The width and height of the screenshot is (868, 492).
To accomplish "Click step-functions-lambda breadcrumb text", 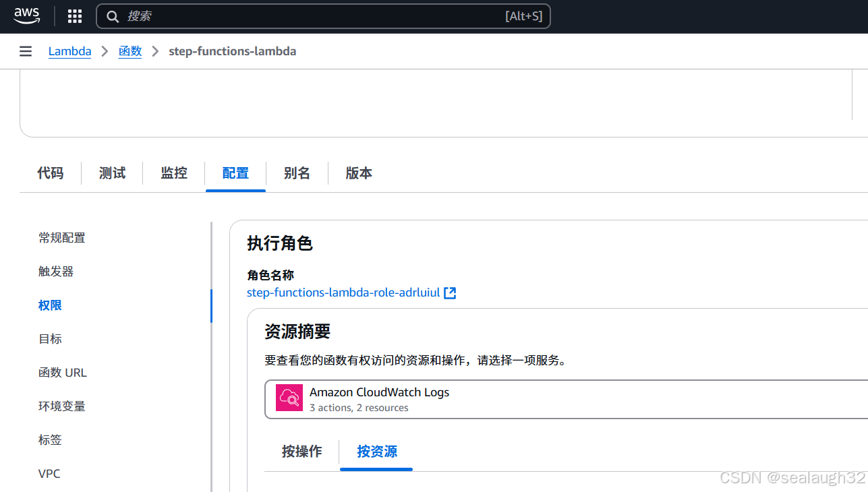I will (233, 51).
